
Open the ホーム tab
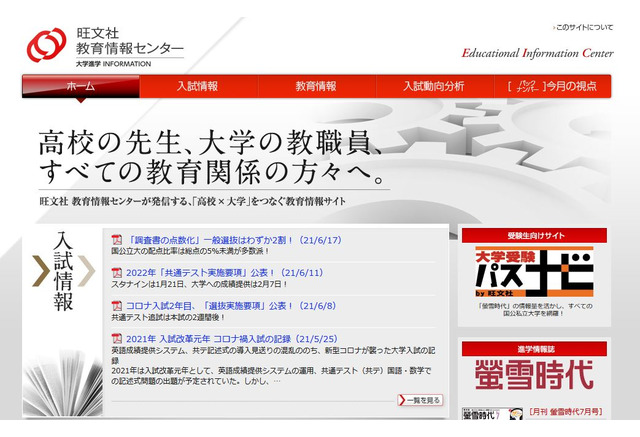[82, 86]
